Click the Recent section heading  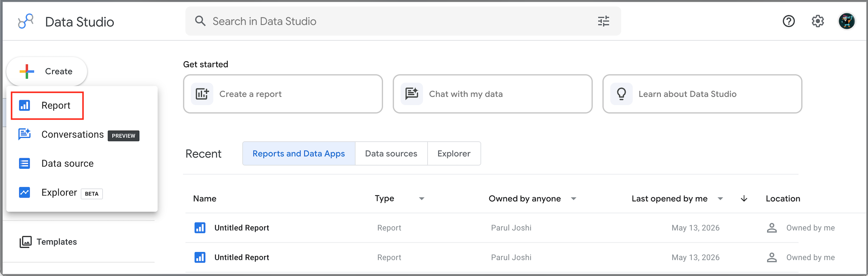coord(203,154)
